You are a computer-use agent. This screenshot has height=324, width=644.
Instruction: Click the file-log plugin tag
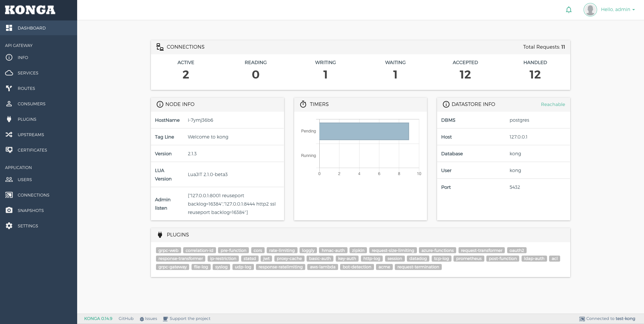coord(201,267)
